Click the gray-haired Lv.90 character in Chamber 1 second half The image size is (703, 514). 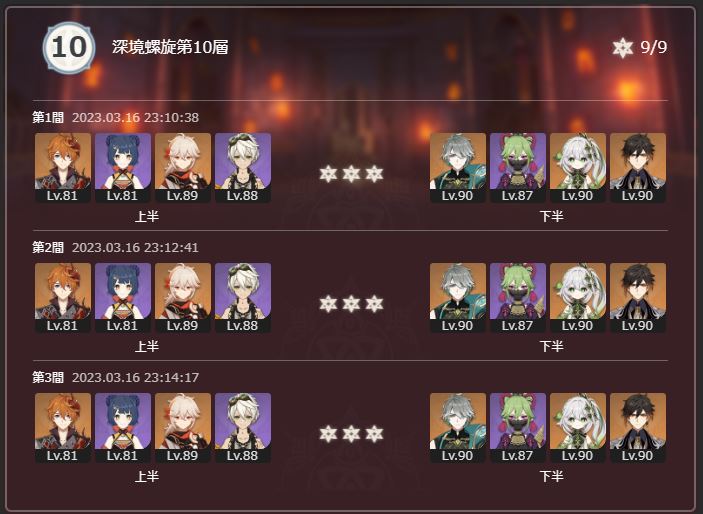458,168
